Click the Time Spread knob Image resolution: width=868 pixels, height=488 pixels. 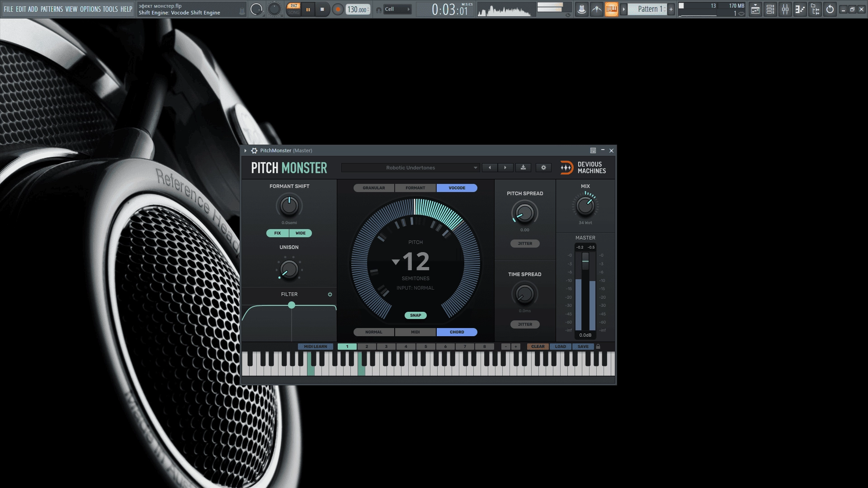point(525,295)
